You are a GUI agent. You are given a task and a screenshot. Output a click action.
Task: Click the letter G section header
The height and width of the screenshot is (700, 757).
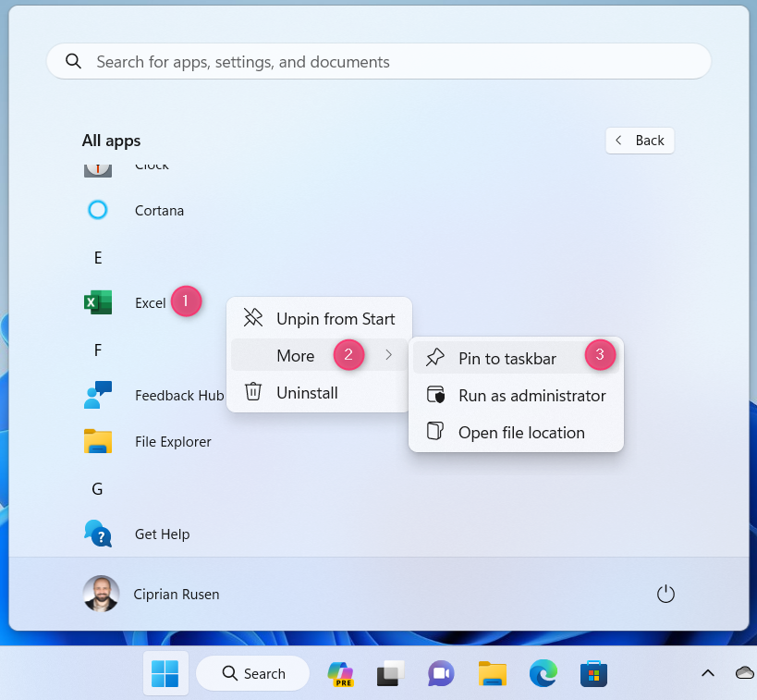click(98, 489)
